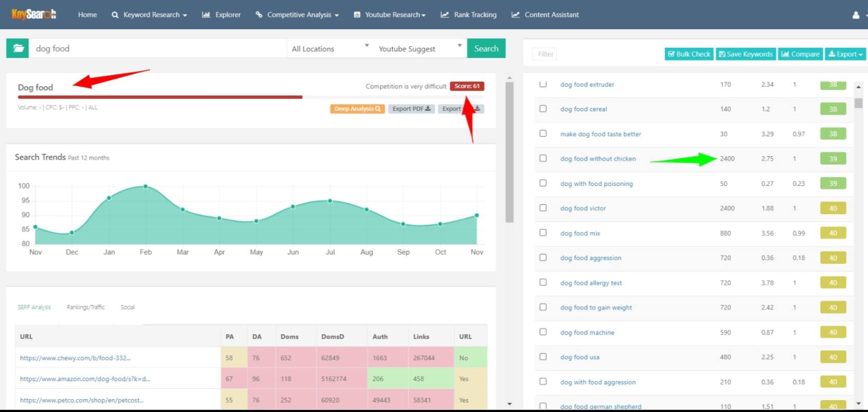Open the amazon.com dog-food SERP result link
Screen dimensions: 868x412
click(85, 379)
